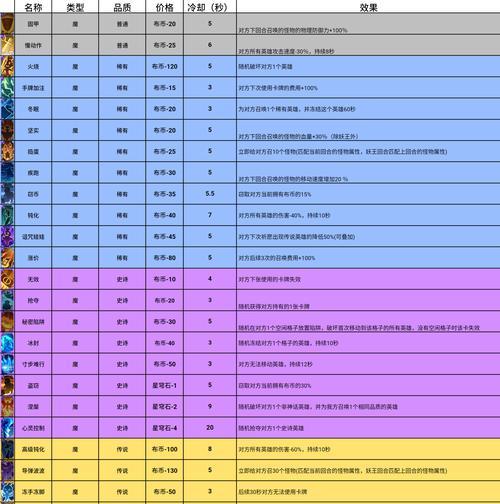
Task: Click the price cell 布币-120
Action: click(x=165, y=66)
